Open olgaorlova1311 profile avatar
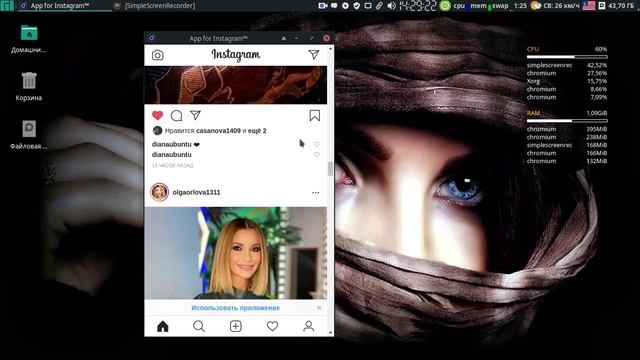This screenshot has height=360, width=640. [159, 192]
